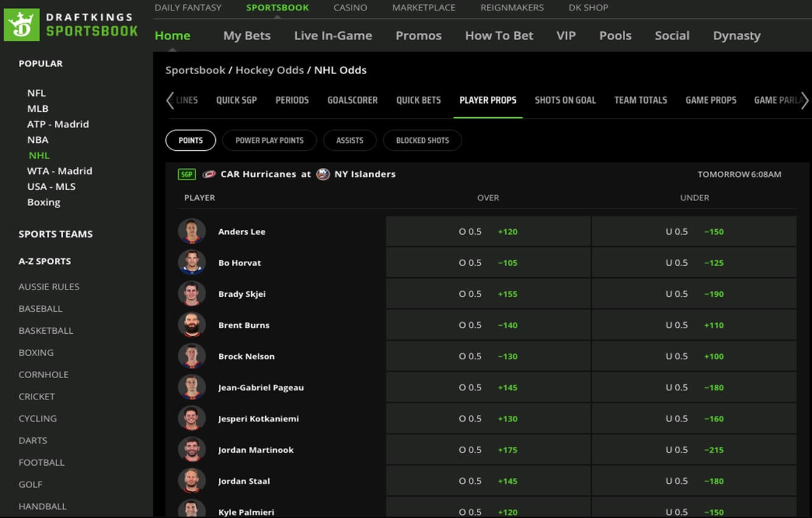
Task: Click Jordan Martinook's player photo
Action: point(192,450)
